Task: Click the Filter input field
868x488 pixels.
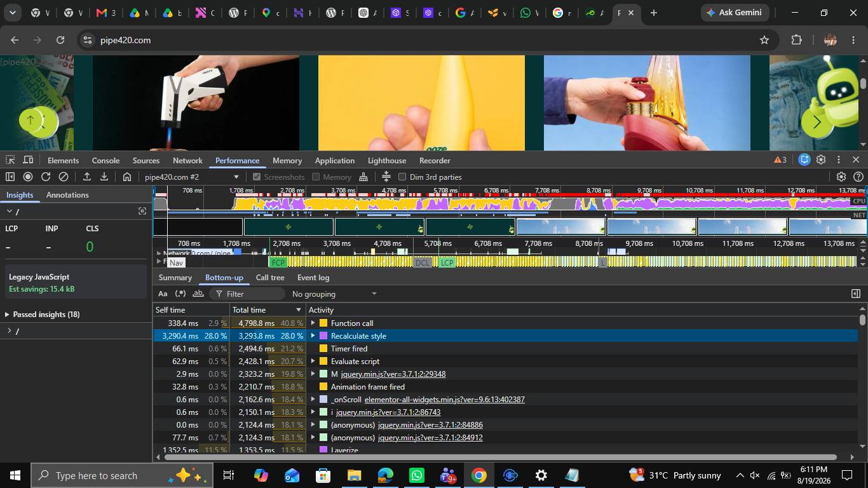Action: (x=247, y=294)
